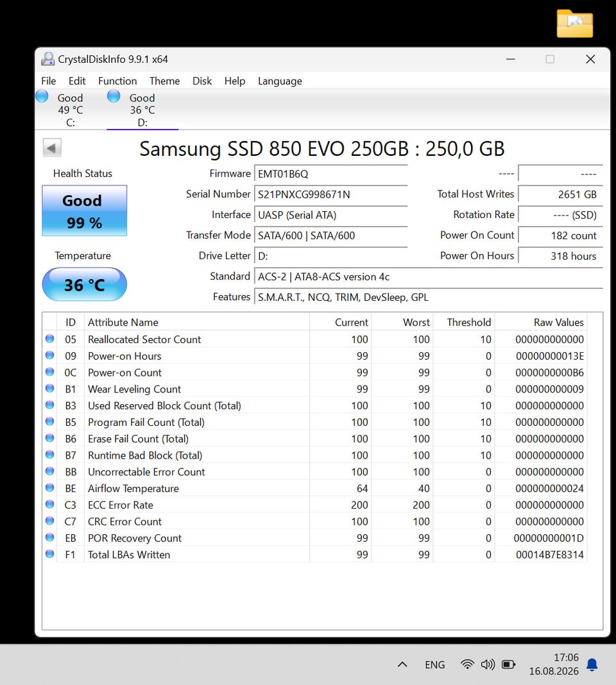Select the Wear Leveling Count row name

[134, 389]
